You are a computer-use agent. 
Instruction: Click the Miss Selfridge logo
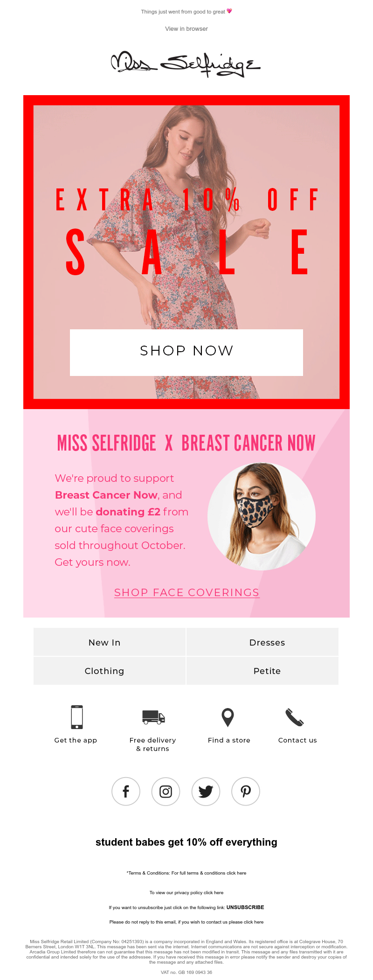coord(186,64)
